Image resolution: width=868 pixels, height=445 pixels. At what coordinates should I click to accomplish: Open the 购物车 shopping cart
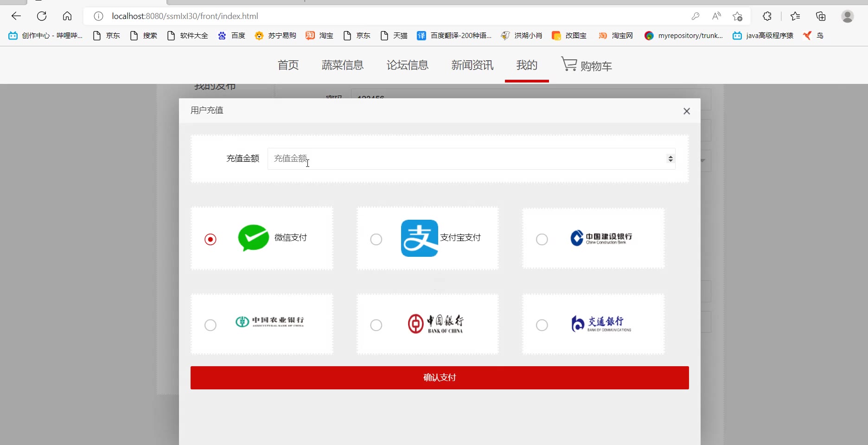click(587, 65)
